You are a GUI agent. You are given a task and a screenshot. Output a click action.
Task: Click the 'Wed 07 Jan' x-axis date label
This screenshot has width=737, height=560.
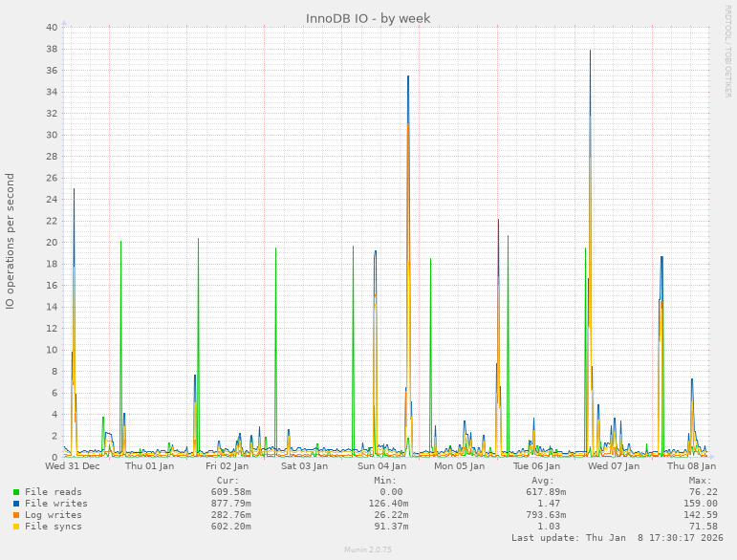[x=614, y=466]
